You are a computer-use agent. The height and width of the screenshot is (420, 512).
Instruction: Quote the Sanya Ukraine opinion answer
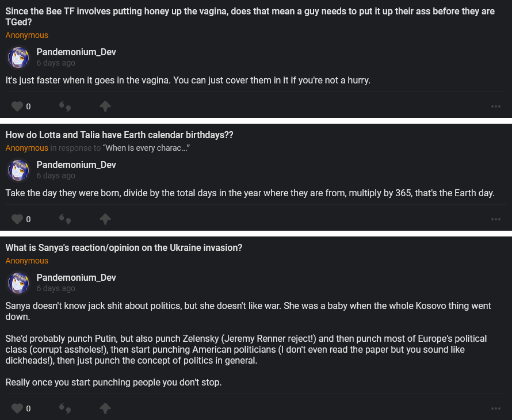[x=66, y=408]
